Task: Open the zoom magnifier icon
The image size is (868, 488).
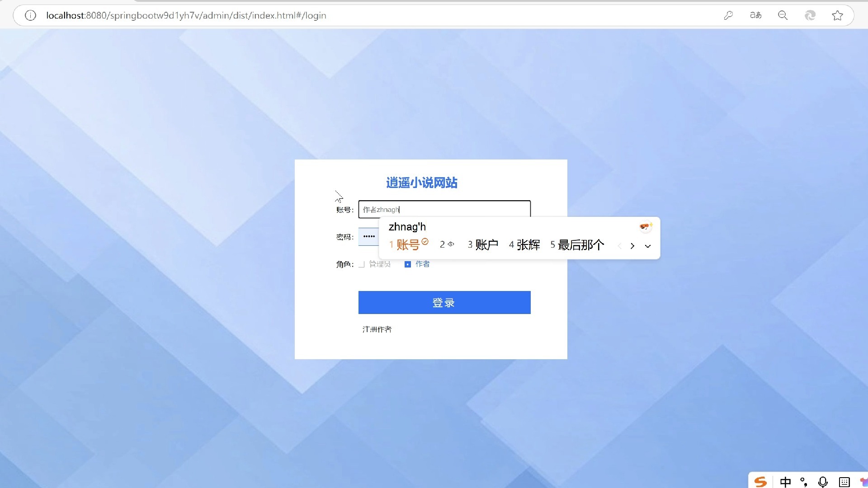Action: coord(783,15)
